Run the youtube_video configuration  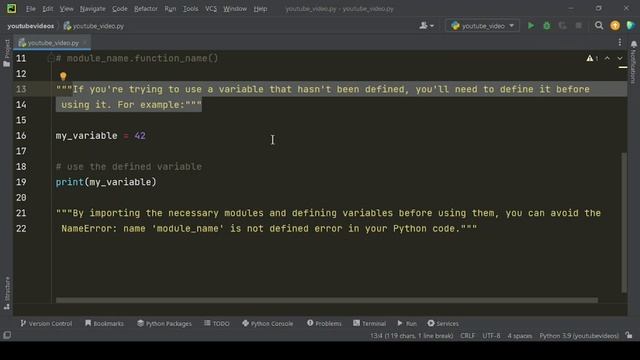click(x=531, y=26)
